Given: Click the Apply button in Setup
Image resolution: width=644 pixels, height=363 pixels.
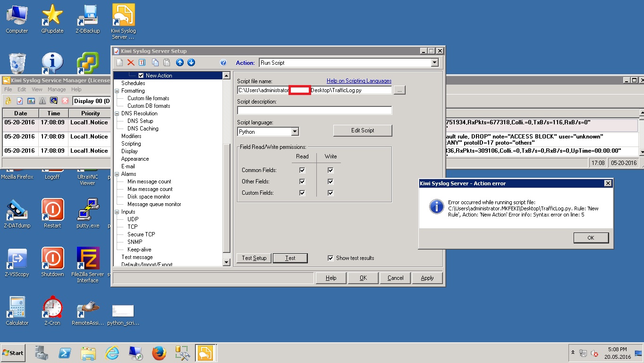Looking at the screenshot, I should 427,278.
